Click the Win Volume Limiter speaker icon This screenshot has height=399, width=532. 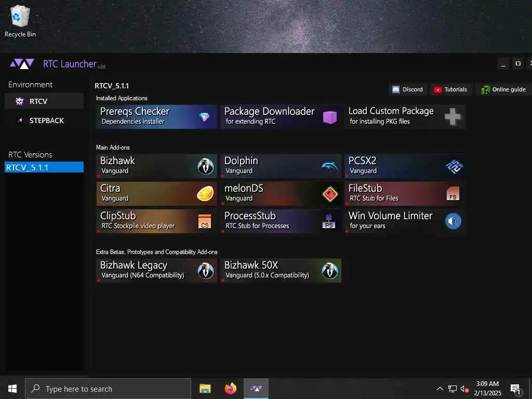453,221
